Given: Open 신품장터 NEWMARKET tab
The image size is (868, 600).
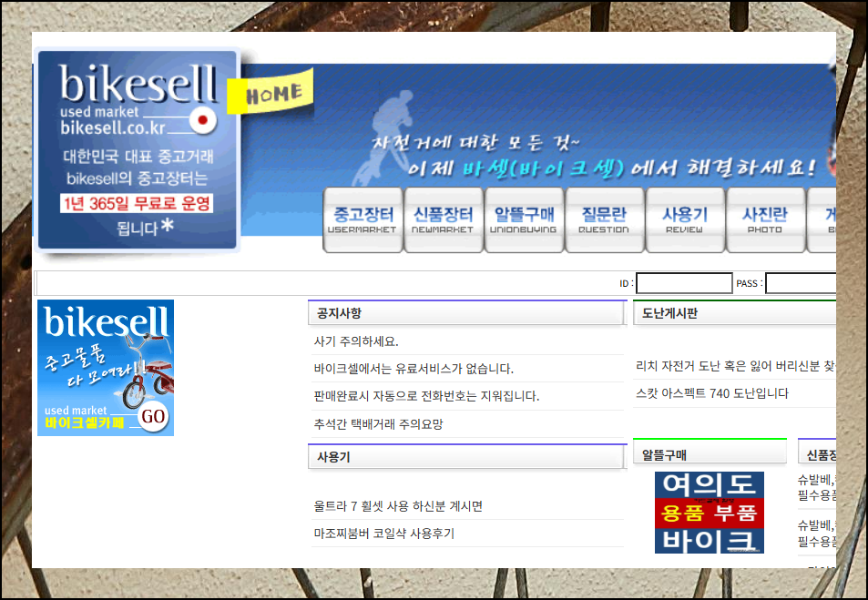Looking at the screenshot, I should (443, 219).
